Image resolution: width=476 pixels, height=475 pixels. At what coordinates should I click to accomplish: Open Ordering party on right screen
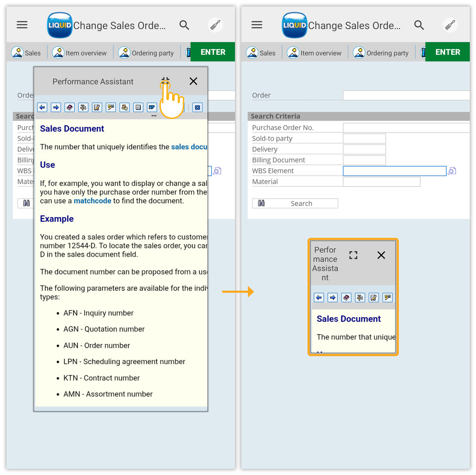381,52
